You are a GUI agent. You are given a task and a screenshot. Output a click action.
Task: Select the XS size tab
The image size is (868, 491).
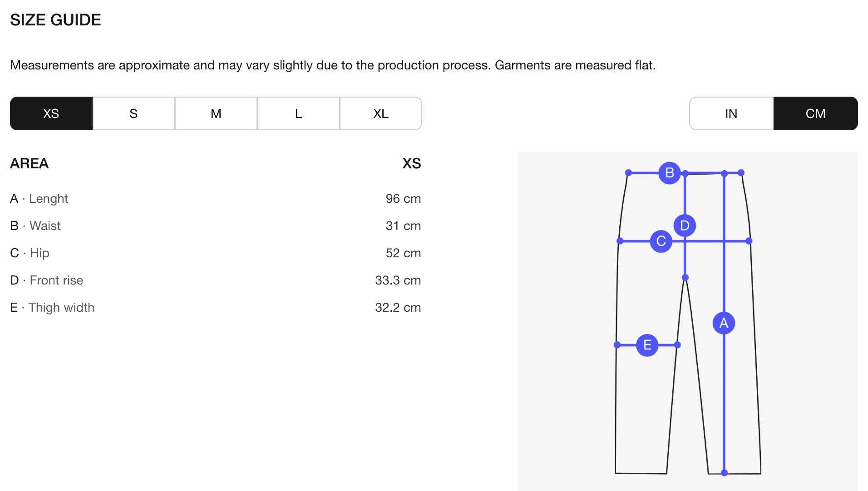coord(51,113)
